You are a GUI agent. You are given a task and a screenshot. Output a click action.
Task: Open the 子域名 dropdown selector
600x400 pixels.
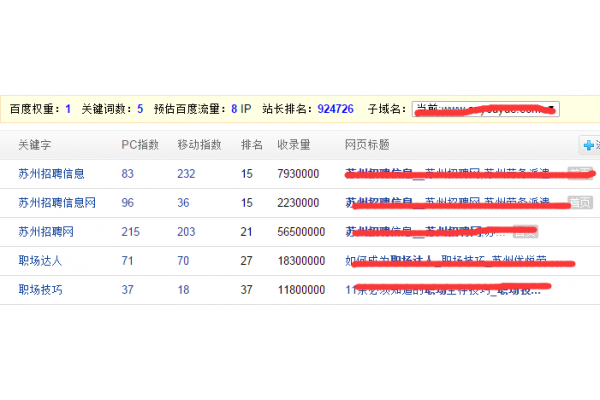coord(486,109)
